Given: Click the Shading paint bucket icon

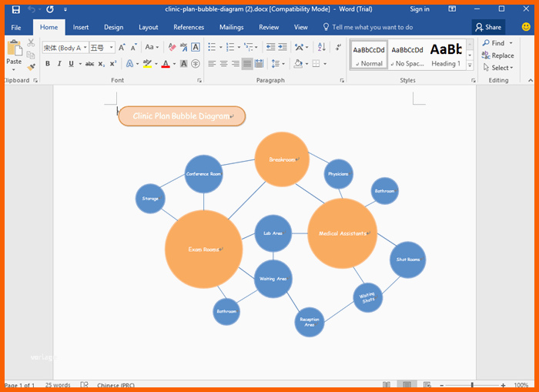Looking at the screenshot, I should (298, 64).
